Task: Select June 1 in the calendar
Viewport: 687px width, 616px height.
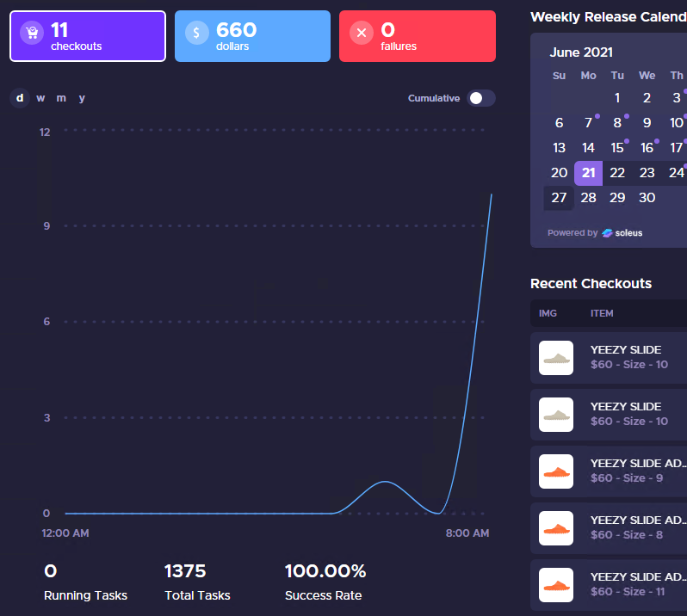Action: pyautogui.click(x=617, y=97)
